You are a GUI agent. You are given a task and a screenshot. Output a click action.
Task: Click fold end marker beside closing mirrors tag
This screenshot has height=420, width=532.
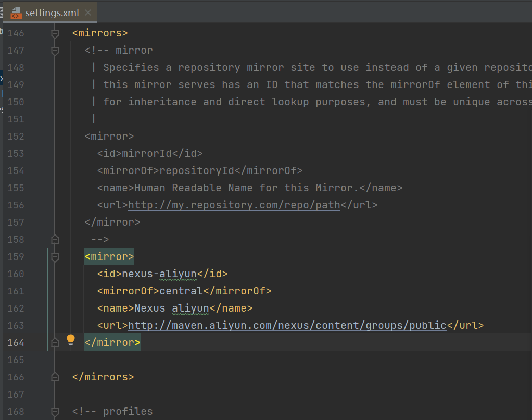pyautogui.click(x=55, y=377)
